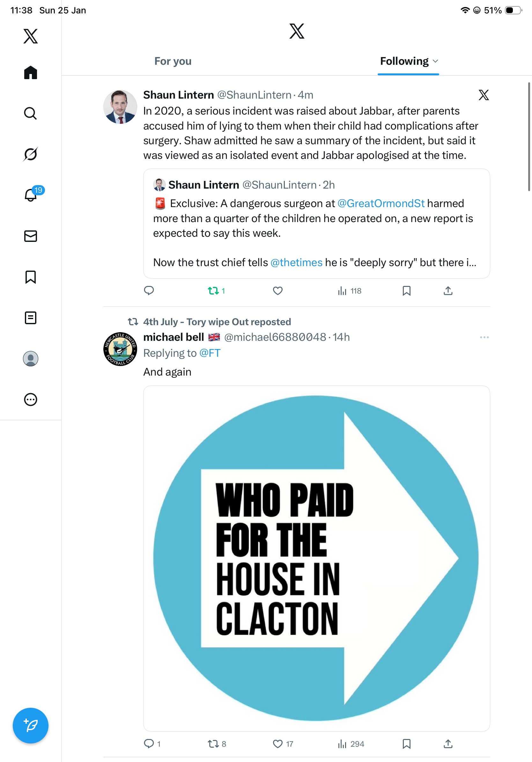The width and height of the screenshot is (532, 762).
Task: Open Bookmarks in the sidebar
Action: coord(31,277)
